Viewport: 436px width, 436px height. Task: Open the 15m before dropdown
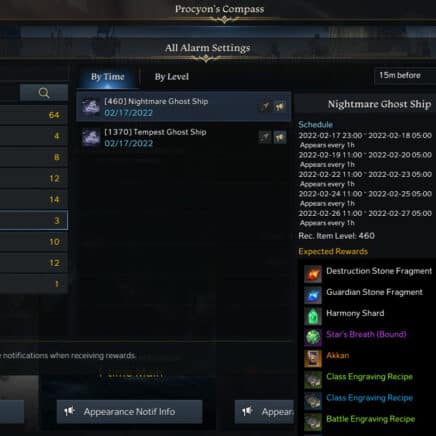pyautogui.click(x=405, y=76)
